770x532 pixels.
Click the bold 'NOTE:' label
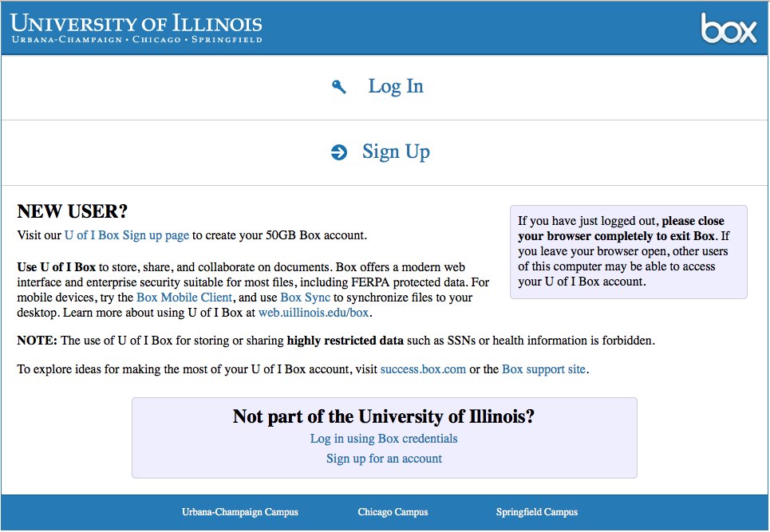click(x=38, y=341)
